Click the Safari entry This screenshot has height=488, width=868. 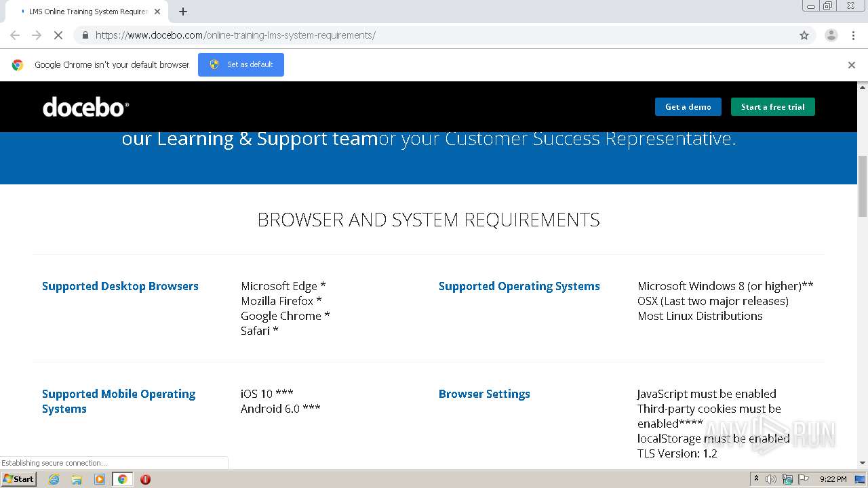(x=260, y=331)
